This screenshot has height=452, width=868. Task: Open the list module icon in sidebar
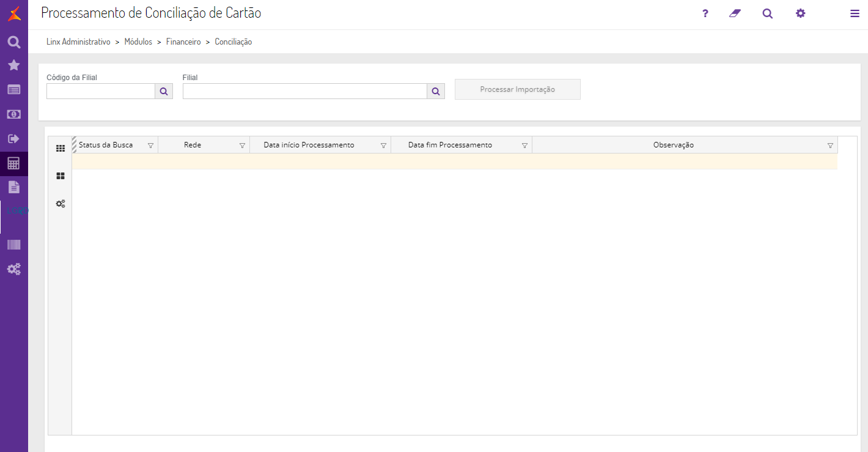[x=14, y=90]
